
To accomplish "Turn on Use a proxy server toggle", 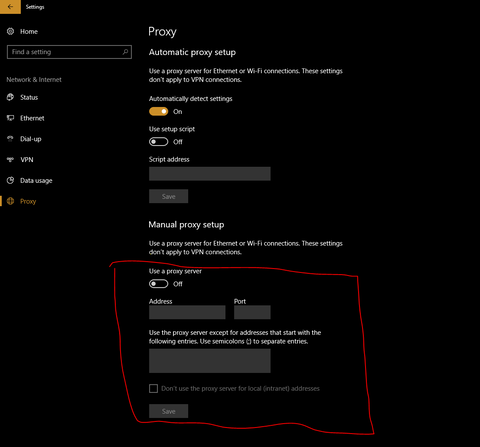I will pyautogui.click(x=158, y=284).
